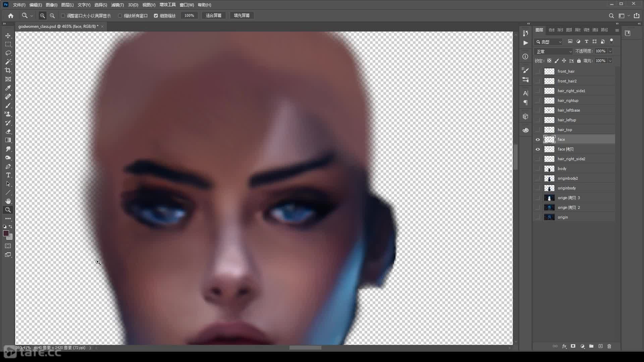Close the godwomen_class.psd document tab
This screenshot has width=644, height=362.
(102, 26)
